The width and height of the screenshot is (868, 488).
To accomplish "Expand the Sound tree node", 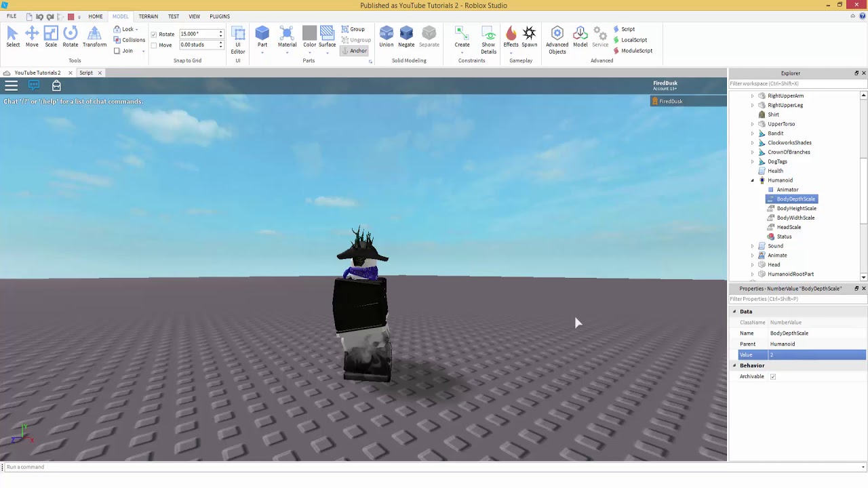I will coord(752,246).
